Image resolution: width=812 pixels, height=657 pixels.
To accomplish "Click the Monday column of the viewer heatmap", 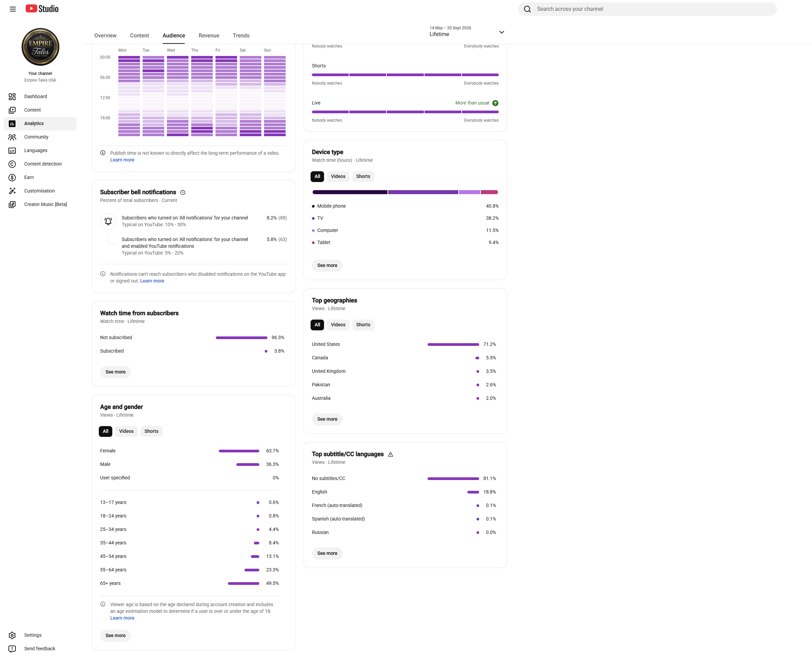I will pos(129,96).
